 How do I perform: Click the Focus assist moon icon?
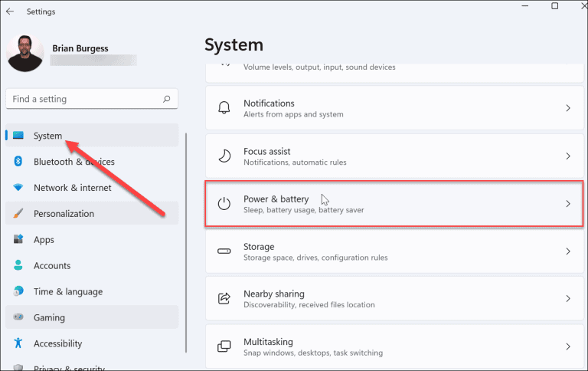224,156
